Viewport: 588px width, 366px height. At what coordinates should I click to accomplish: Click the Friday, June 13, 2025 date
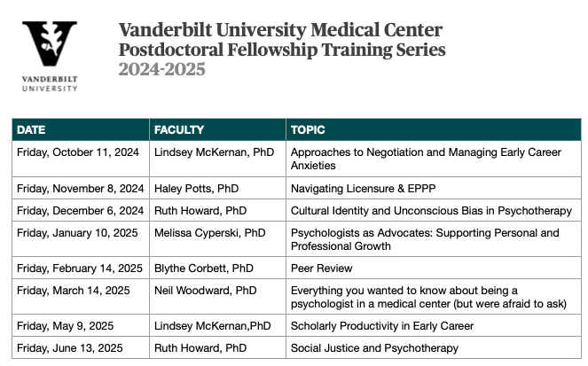(72, 347)
